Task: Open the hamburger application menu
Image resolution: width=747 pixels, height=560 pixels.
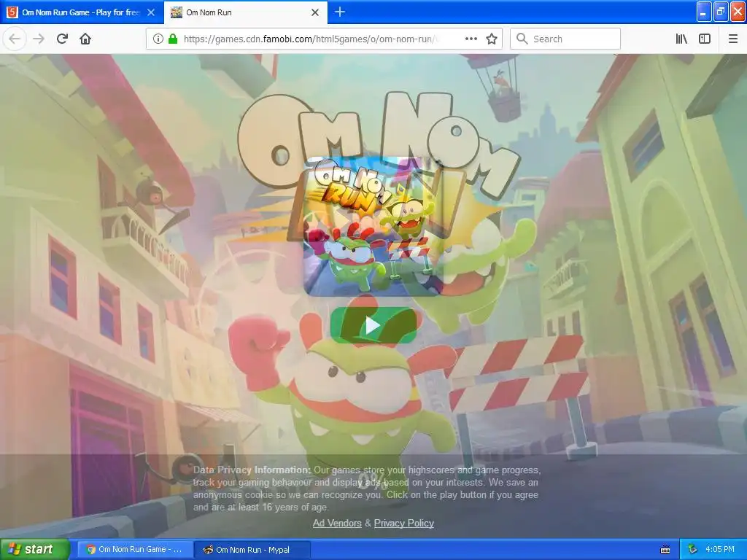Action: pyautogui.click(x=733, y=39)
